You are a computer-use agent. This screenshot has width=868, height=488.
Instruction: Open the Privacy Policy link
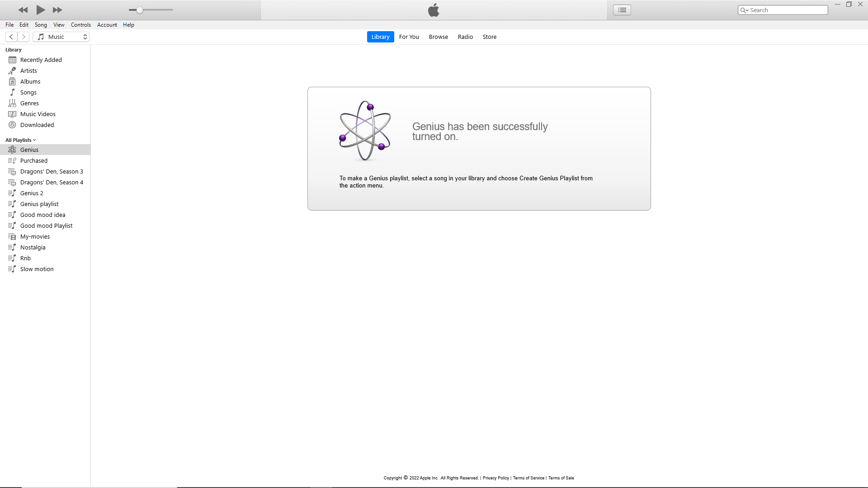click(x=495, y=478)
